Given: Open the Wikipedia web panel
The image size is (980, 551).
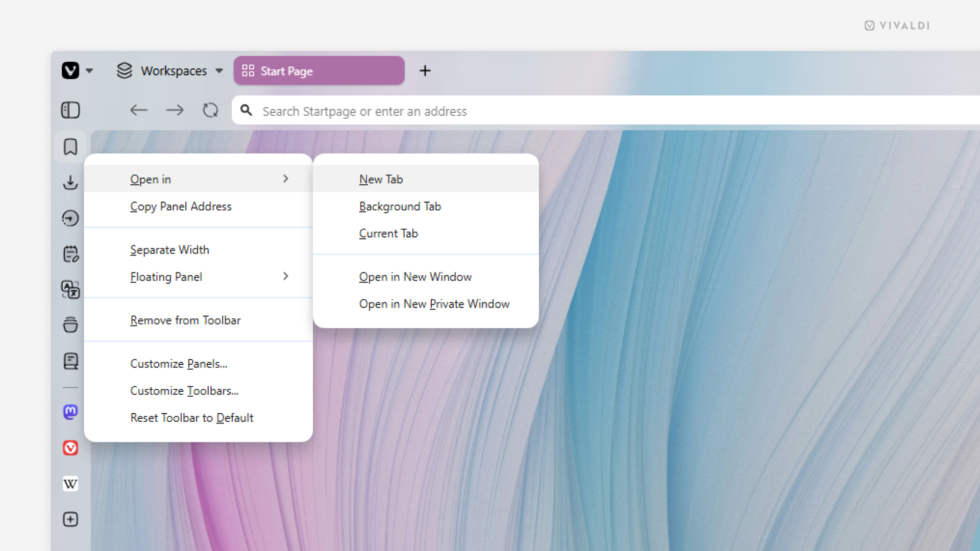Looking at the screenshot, I should point(70,484).
